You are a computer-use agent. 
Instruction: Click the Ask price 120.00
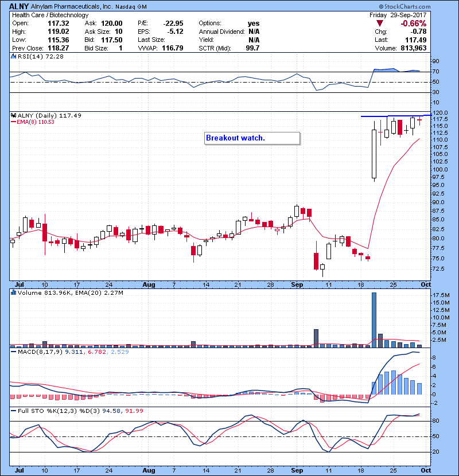tap(111, 24)
